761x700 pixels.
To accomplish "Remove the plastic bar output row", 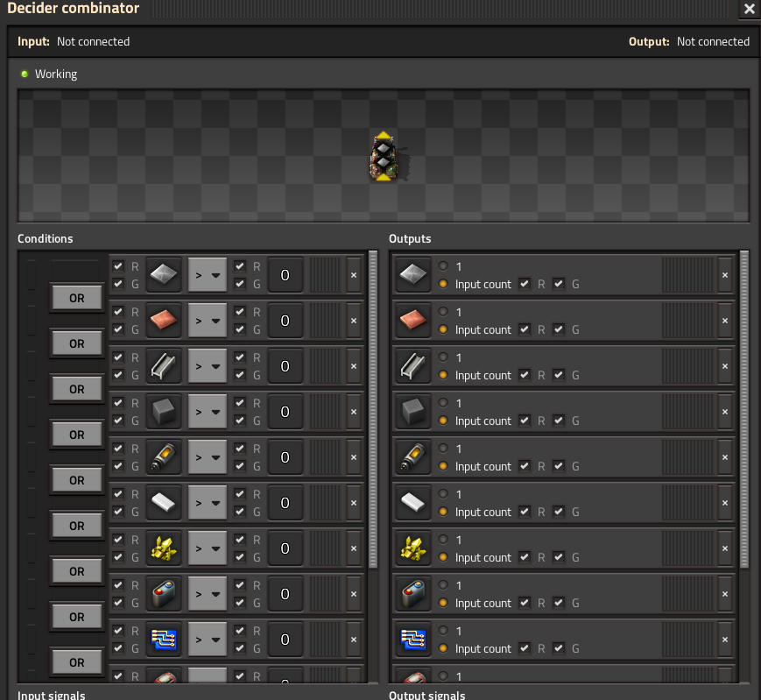I will tap(725, 503).
